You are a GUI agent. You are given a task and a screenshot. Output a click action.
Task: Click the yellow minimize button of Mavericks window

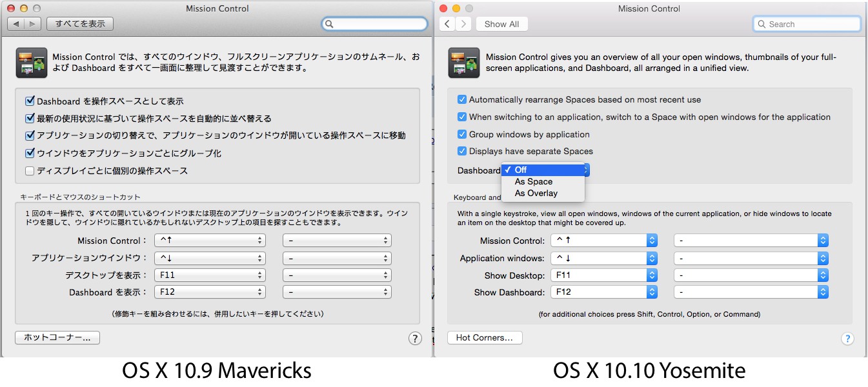point(23,8)
